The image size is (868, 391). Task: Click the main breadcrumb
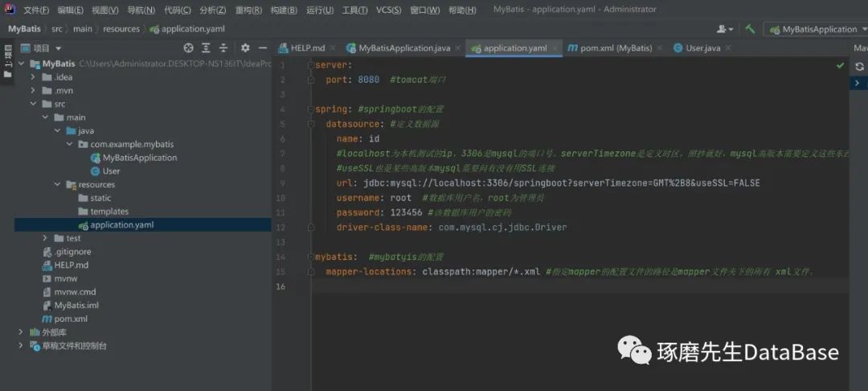[83, 29]
